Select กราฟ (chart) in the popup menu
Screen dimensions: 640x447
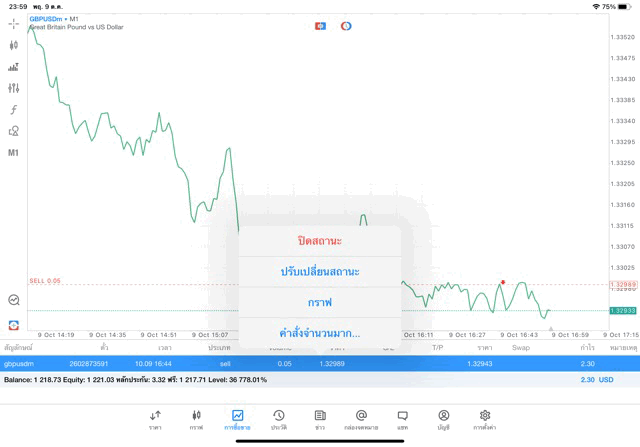(320, 302)
